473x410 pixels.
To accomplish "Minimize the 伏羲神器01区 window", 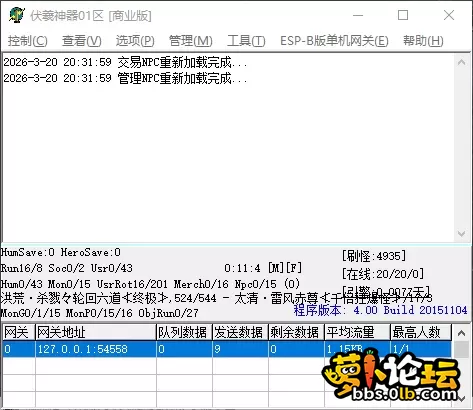I will pyautogui.click(x=358, y=15).
